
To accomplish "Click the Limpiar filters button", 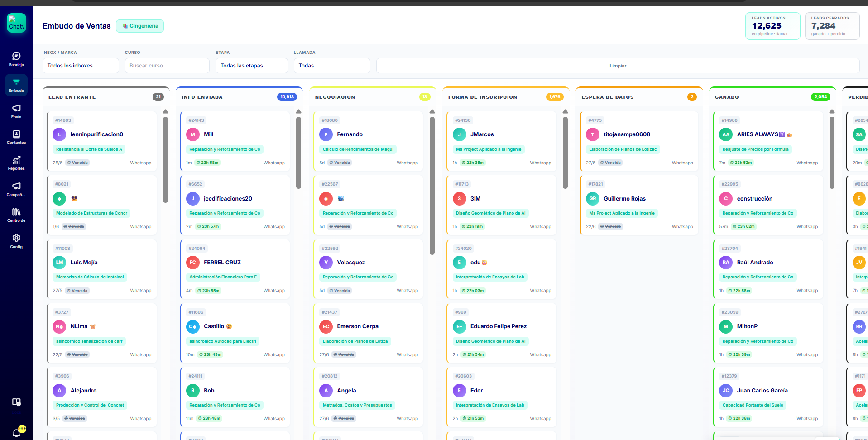I will pos(618,66).
